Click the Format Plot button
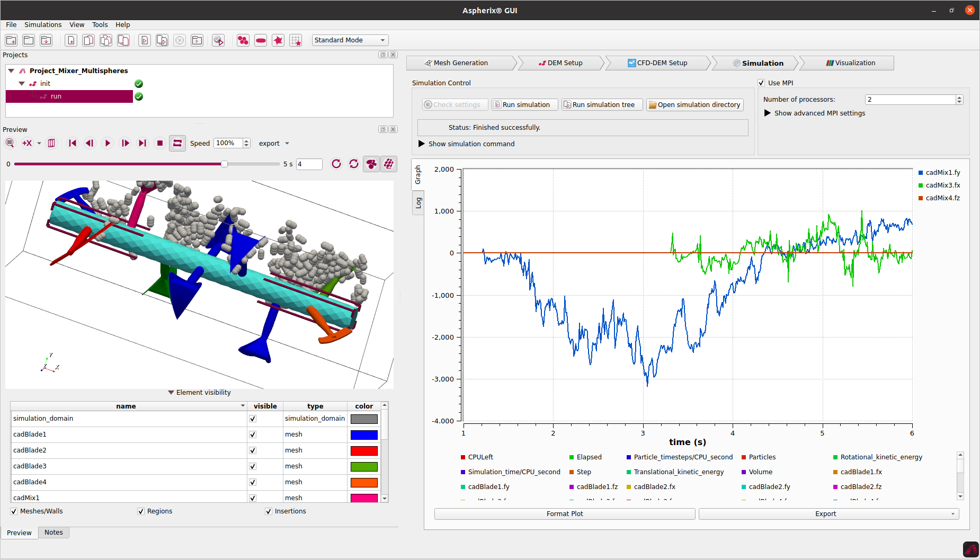 click(x=564, y=513)
